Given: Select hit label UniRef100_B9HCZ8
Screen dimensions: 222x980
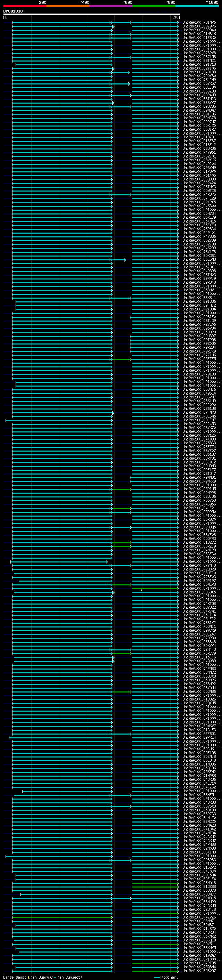Looking at the screenshot, I should [199, 118].
